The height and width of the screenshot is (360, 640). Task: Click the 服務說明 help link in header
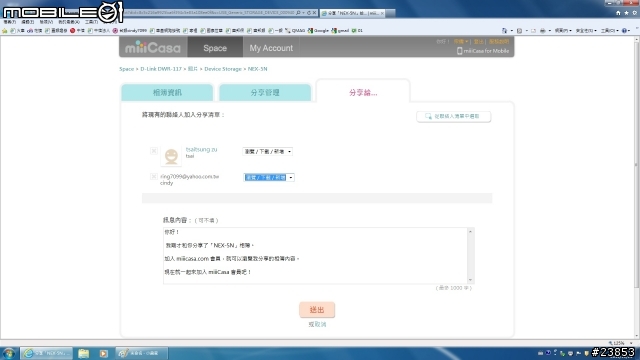tap(499, 42)
